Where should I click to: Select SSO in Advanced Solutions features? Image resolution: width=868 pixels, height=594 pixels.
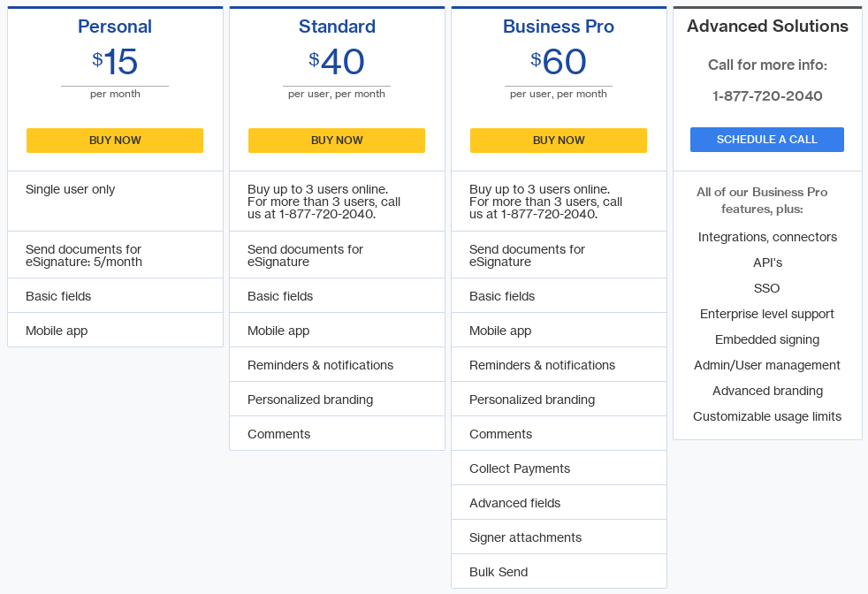[766, 288]
